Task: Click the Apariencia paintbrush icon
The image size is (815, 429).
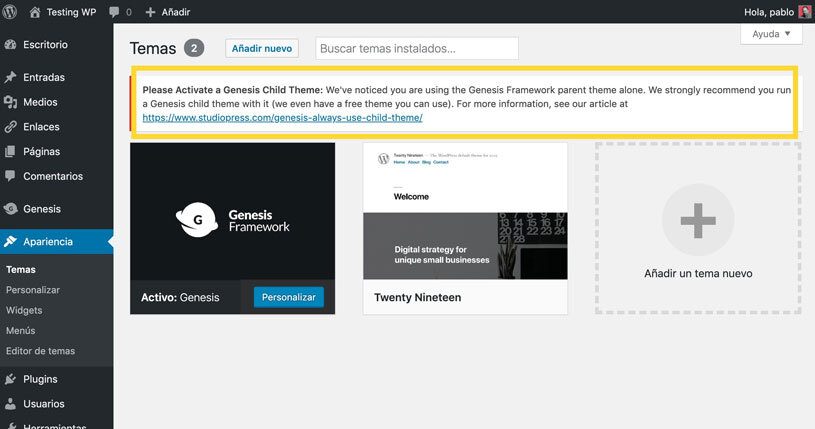Action: pos(10,241)
